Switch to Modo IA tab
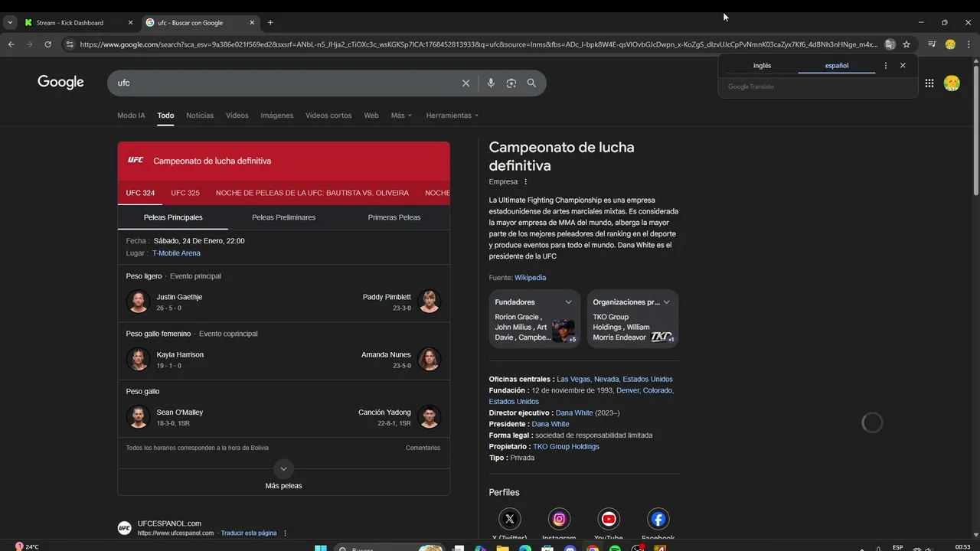This screenshot has width=980, height=551. pyautogui.click(x=131, y=116)
